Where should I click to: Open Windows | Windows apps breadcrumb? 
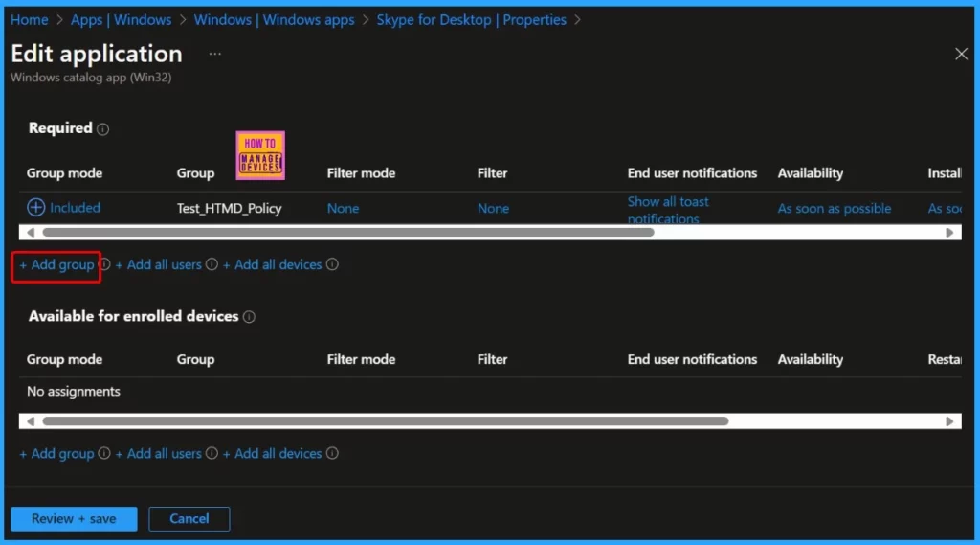pos(274,20)
